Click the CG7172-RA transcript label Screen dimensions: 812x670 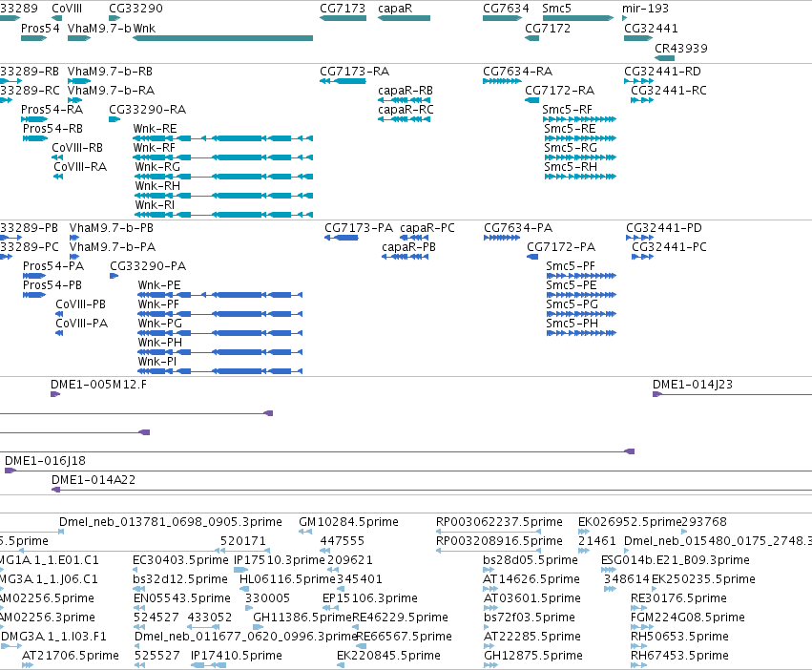click(x=559, y=90)
